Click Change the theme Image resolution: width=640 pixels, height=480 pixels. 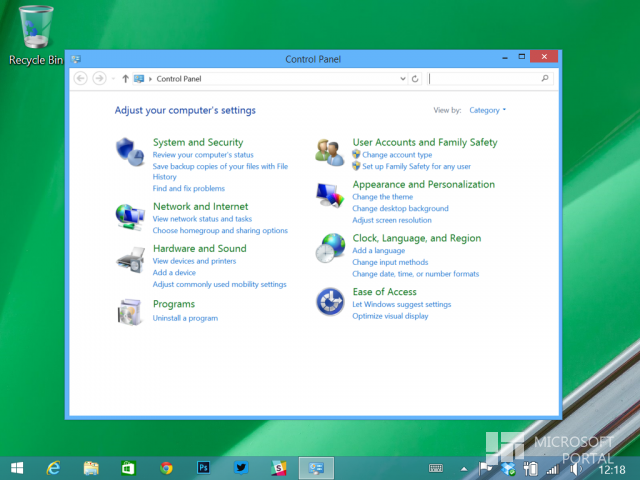(382, 197)
